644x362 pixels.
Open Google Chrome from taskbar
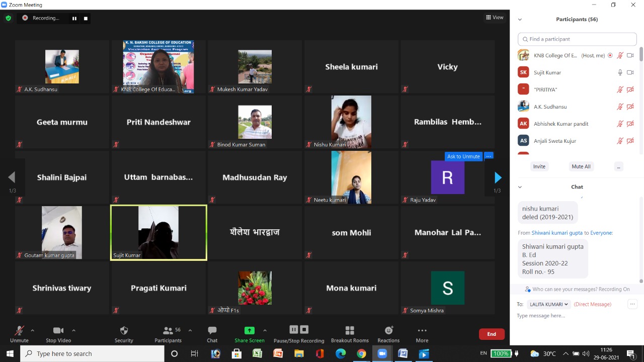click(361, 353)
